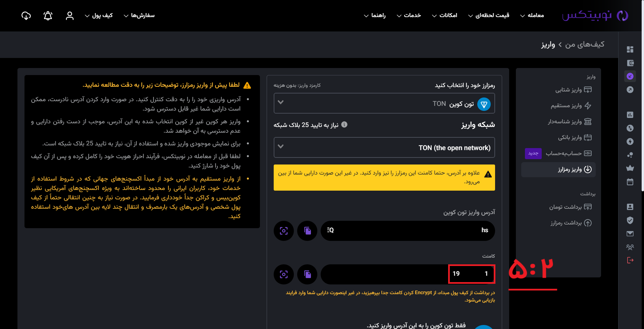Expand the خدمات menu

409,15
